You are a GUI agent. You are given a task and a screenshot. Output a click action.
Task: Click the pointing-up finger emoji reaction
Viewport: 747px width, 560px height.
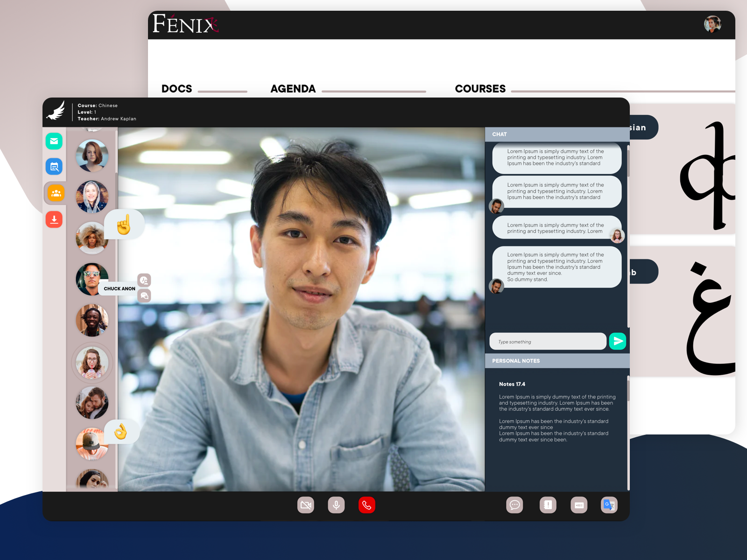(124, 224)
